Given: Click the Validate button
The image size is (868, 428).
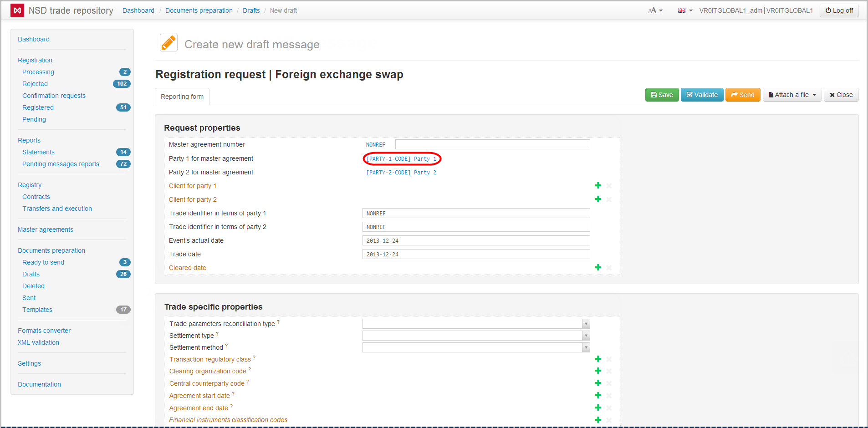Looking at the screenshot, I should coord(702,95).
